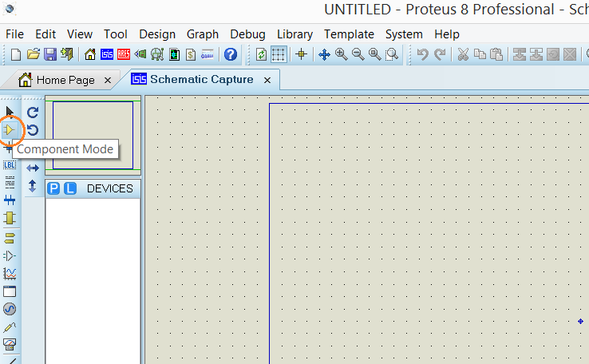Image resolution: width=589 pixels, height=364 pixels.
Task: Close the Home Page tab
Action: (108, 81)
